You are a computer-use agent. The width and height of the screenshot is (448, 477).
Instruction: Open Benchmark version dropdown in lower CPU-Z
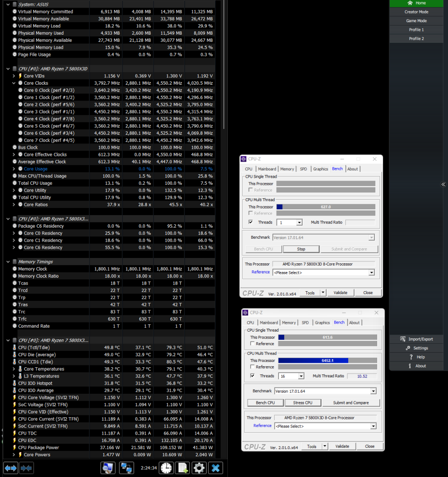click(x=373, y=391)
